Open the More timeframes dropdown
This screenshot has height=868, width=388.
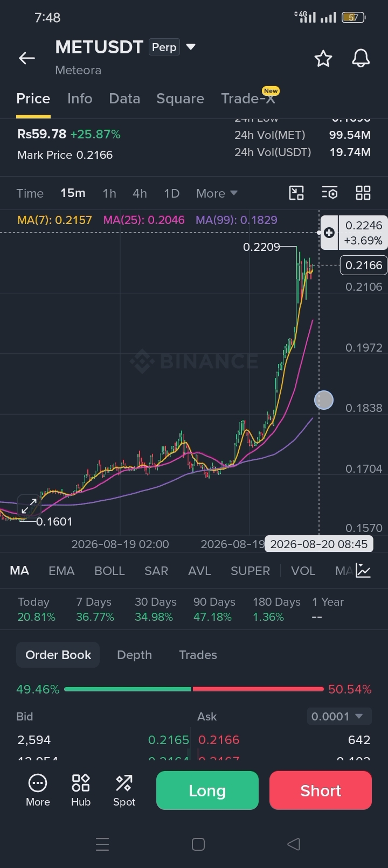click(x=217, y=193)
